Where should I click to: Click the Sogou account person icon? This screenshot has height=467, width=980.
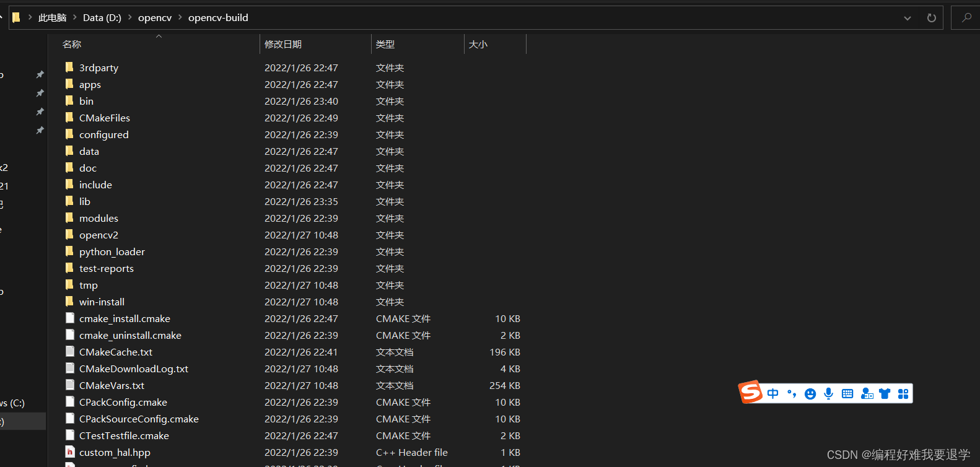point(867,394)
